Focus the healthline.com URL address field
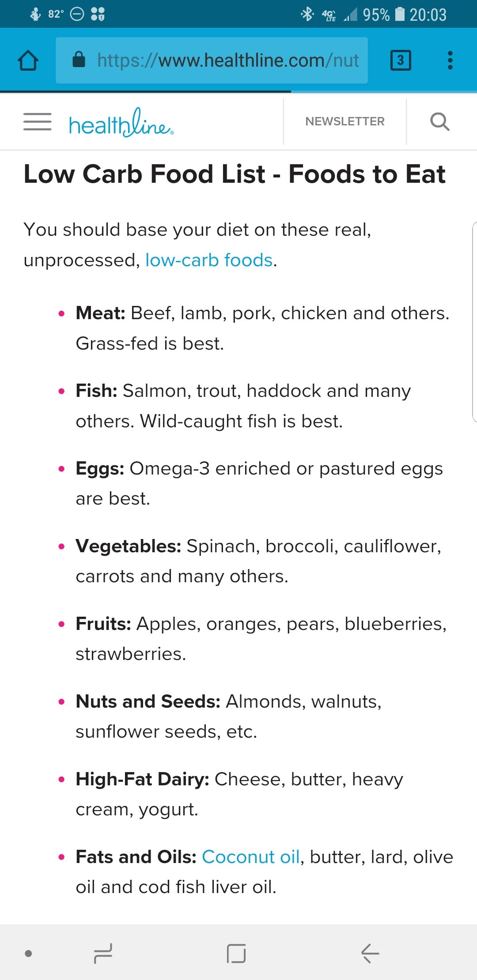Viewport: 477px width, 980px height. pyautogui.click(x=227, y=60)
